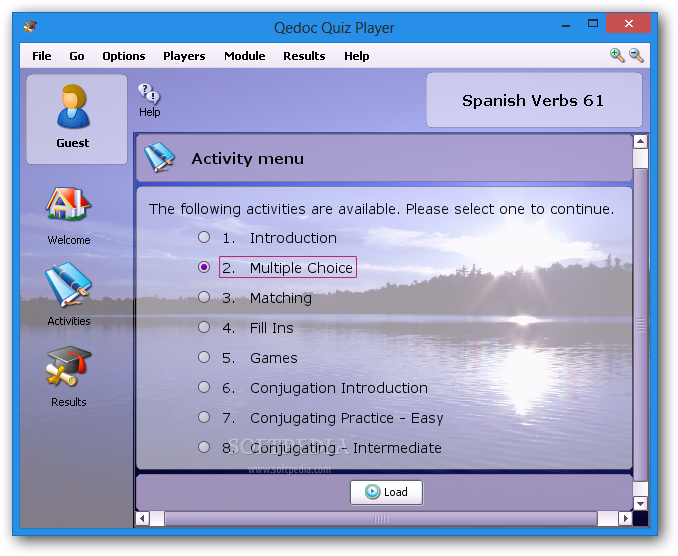Screen dimensions: 678x556
Task: Click the Load button
Action: 386,492
